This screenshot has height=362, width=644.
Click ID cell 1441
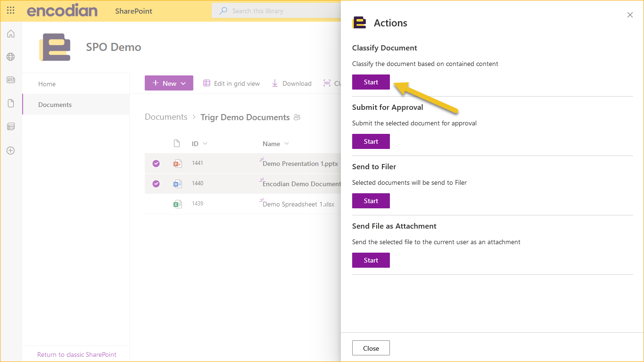(198, 163)
